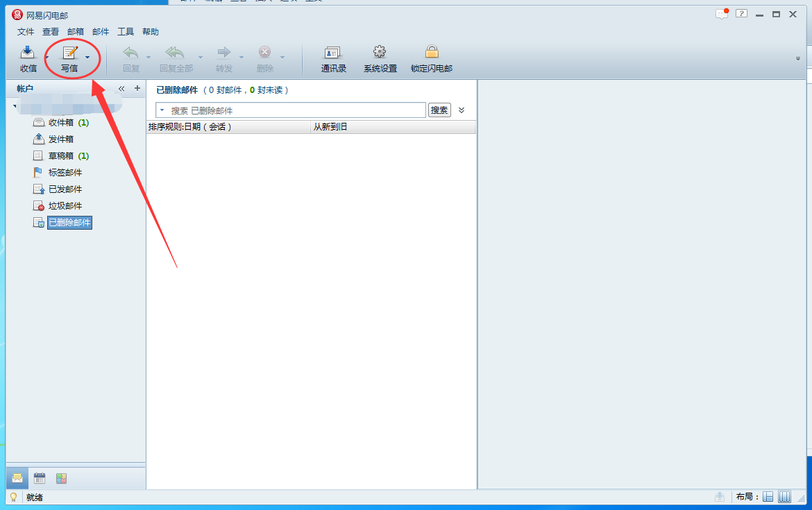Open 回复 dropdown arrow
812x510 pixels.
pos(149,57)
